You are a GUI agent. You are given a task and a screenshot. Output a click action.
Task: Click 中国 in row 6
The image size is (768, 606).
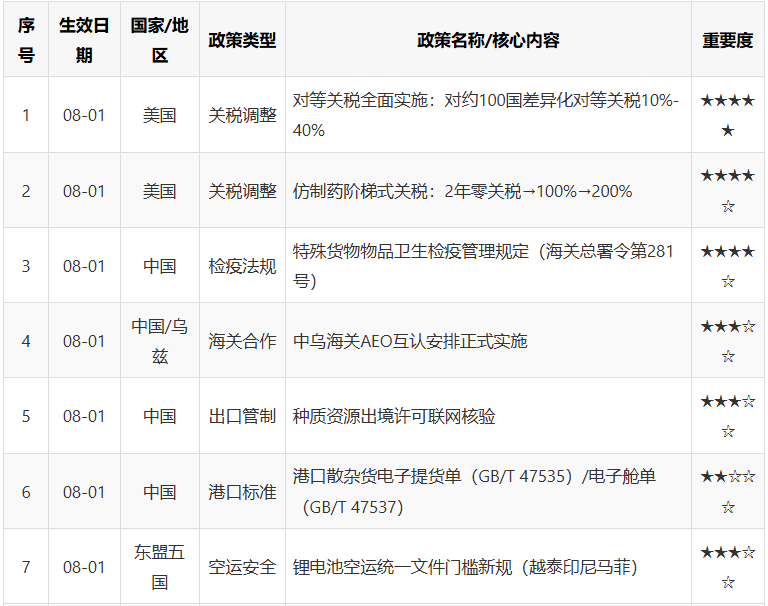tap(160, 491)
